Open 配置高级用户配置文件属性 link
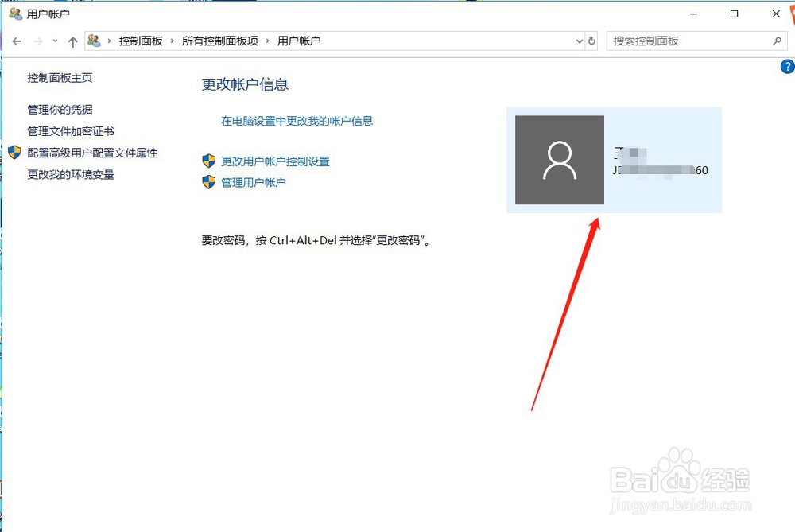Viewport: 795px width, 532px height. pos(92,153)
